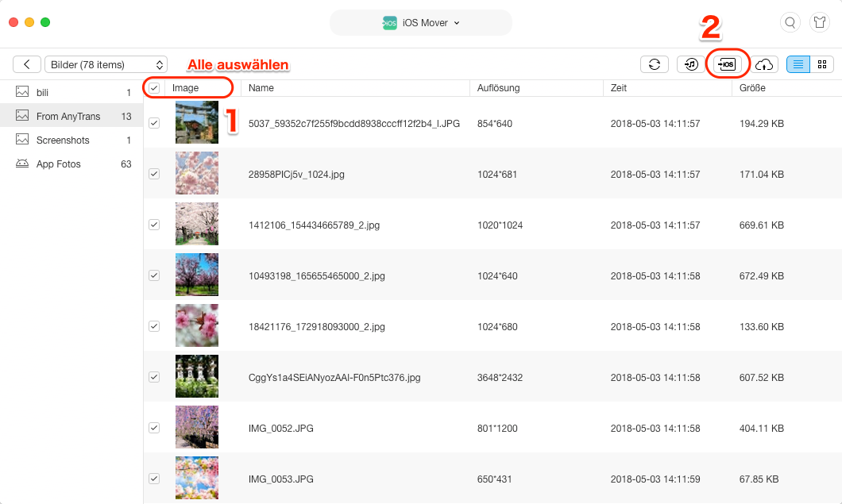Open the search magnifier icon

tap(790, 22)
